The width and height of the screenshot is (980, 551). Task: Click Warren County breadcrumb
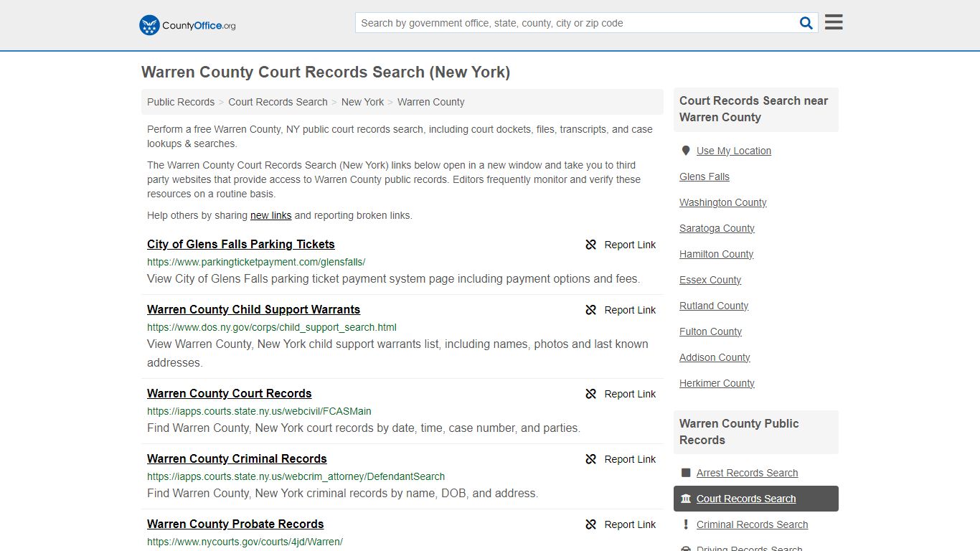430,102
